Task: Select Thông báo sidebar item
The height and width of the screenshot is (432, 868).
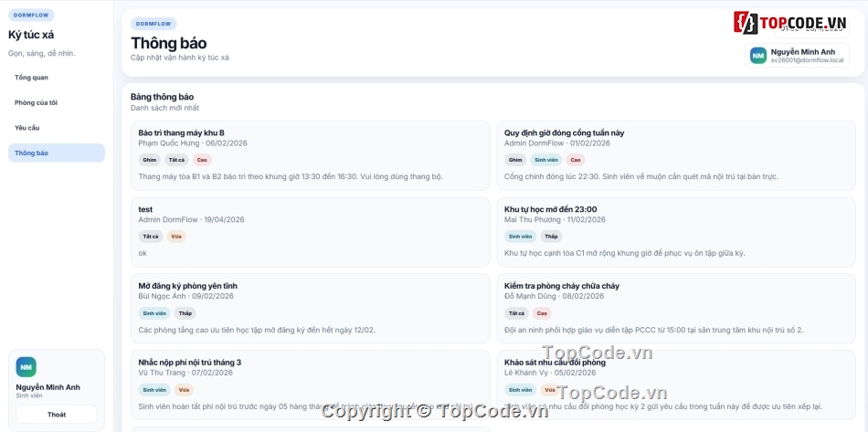Action: [x=57, y=153]
